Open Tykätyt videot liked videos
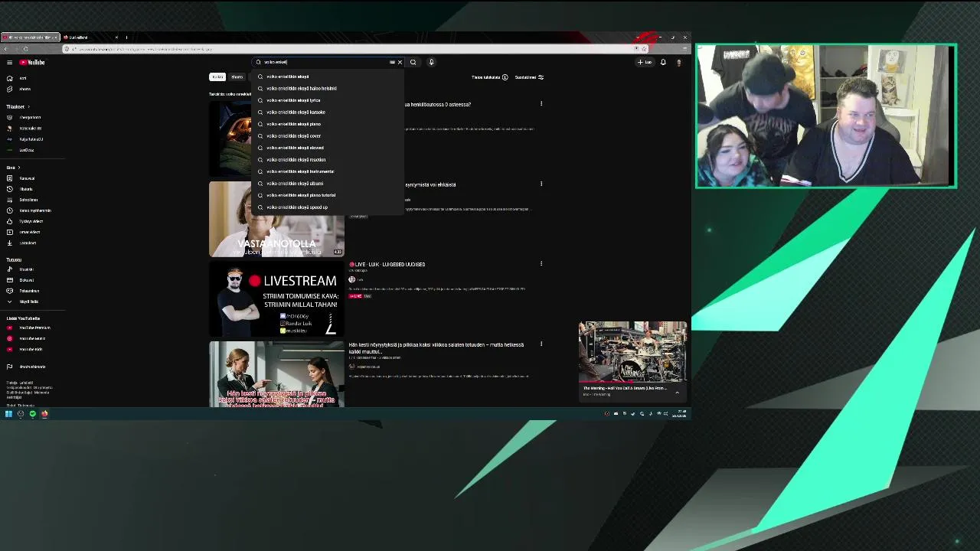980x551 pixels. coord(31,221)
